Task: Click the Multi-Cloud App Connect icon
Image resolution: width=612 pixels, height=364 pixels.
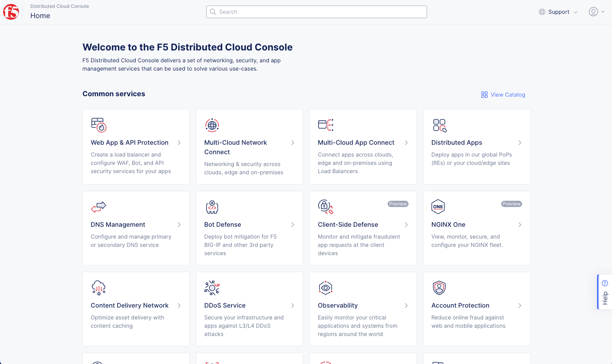Action: point(326,125)
